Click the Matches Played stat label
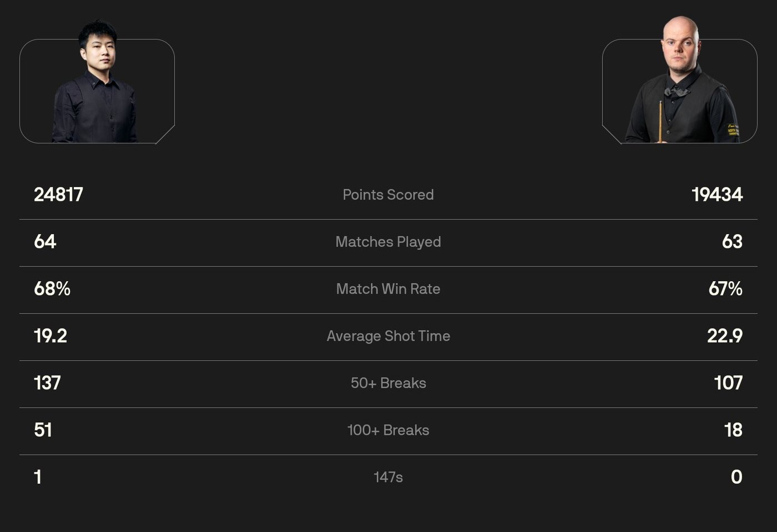 (x=388, y=242)
